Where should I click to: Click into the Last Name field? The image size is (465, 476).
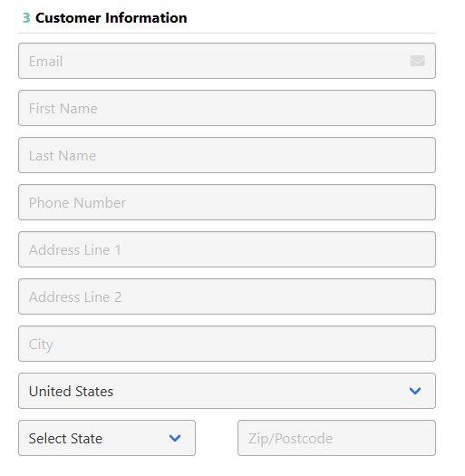click(x=227, y=155)
